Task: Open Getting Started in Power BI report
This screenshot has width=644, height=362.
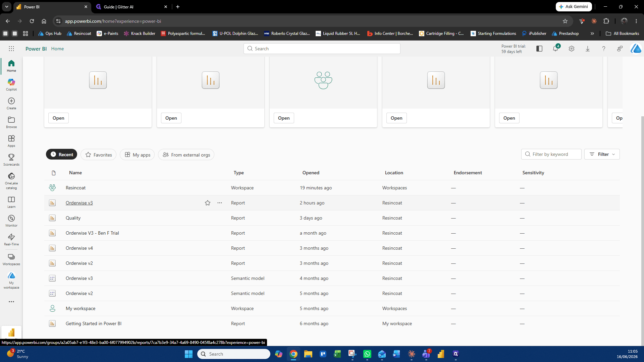Action: coord(94,323)
